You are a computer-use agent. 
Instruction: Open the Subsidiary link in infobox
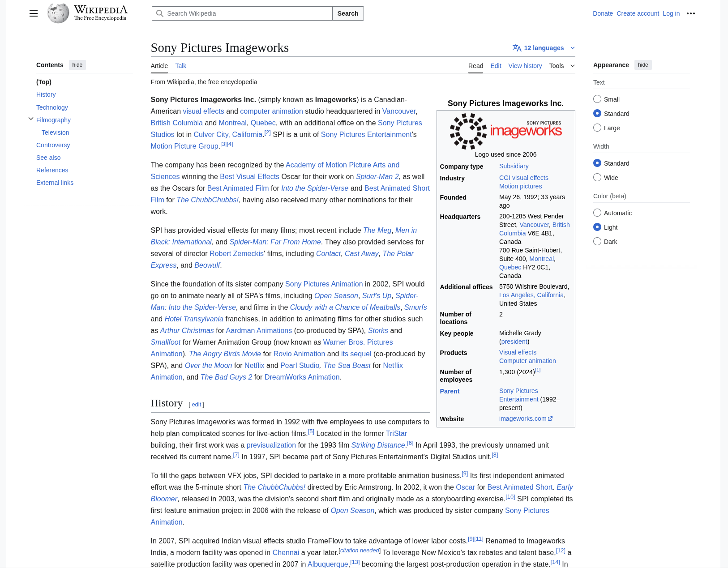514,166
